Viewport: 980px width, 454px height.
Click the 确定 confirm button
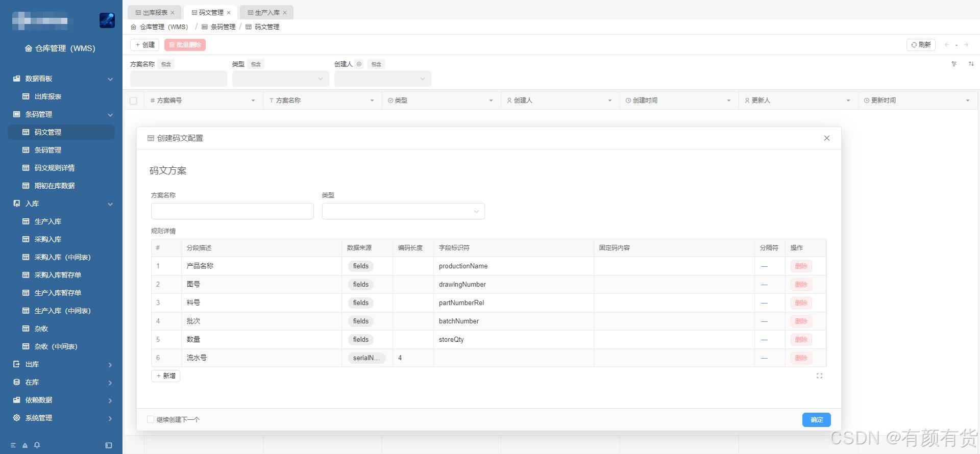(x=816, y=419)
